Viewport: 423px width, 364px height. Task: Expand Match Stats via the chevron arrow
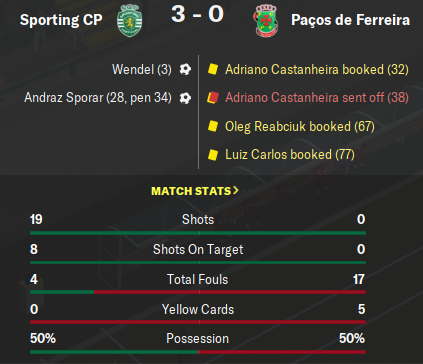pos(236,190)
